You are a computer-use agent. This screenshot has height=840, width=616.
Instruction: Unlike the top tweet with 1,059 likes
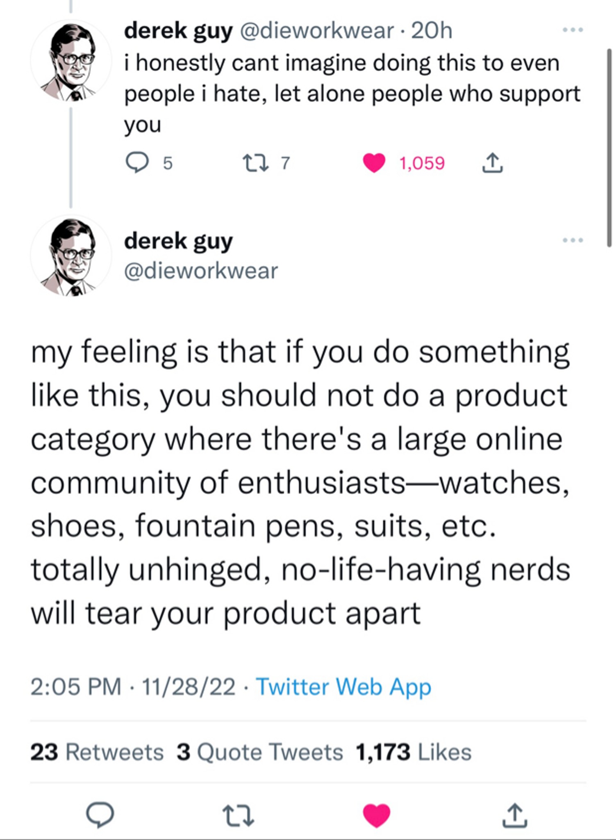(x=374, y=163)
